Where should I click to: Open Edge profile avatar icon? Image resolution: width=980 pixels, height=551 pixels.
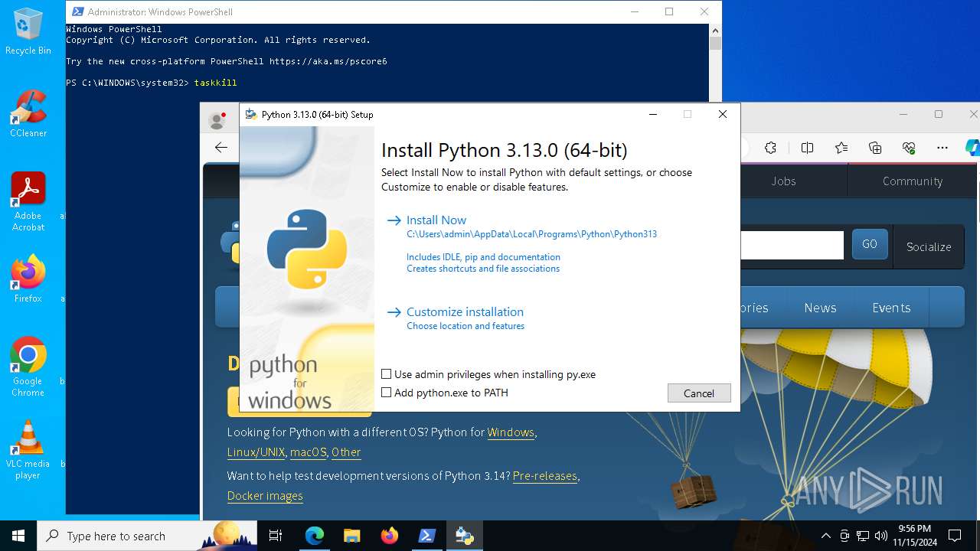tap(217, 120)
